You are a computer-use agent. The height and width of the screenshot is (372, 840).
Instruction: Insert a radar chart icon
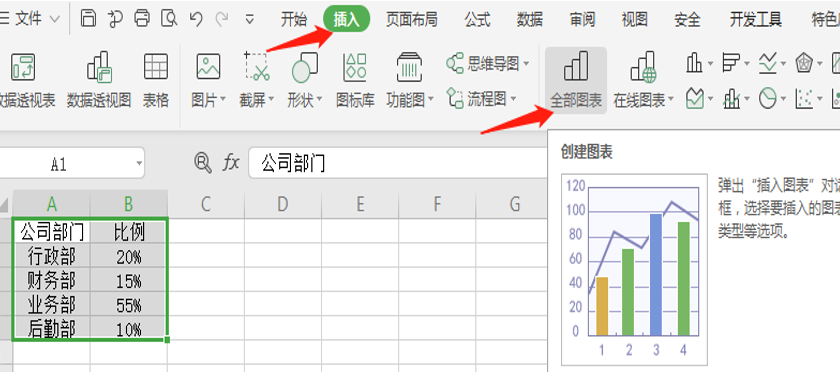pos(805,63)
